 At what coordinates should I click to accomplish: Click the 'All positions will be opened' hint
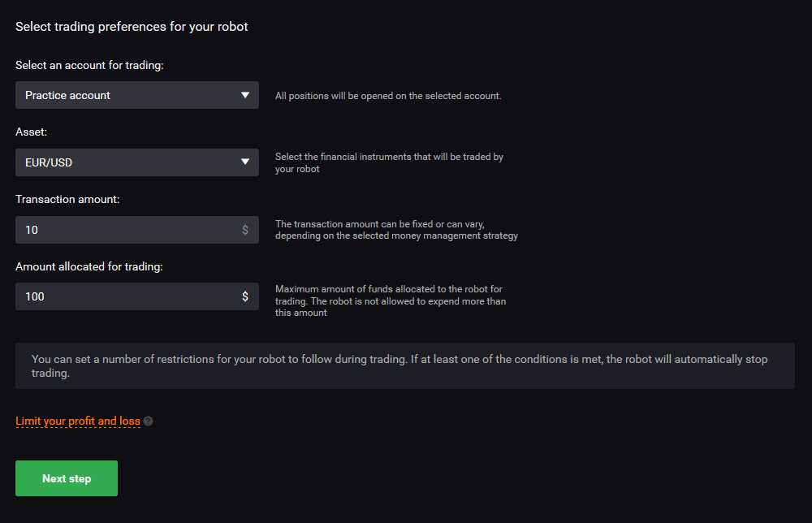coord(388,96)
